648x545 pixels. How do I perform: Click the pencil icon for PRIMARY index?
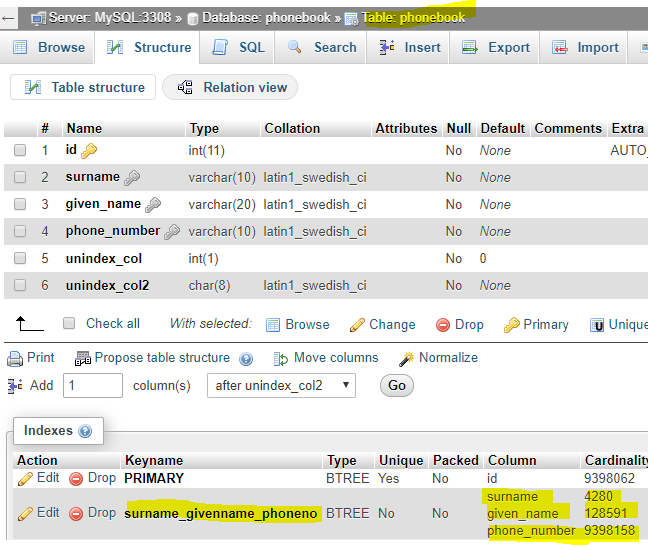point(25,478)
